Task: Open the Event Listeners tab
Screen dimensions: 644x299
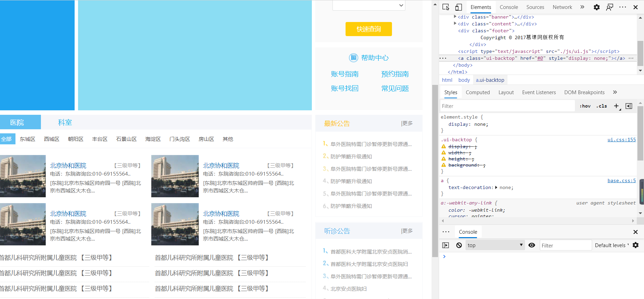Action: 539,92
